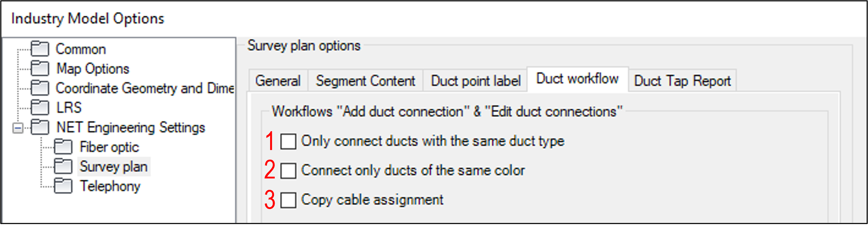This screenshot has height=230, width=868.
Task: Select the Duct point label tab
Action: coord(475,81)
